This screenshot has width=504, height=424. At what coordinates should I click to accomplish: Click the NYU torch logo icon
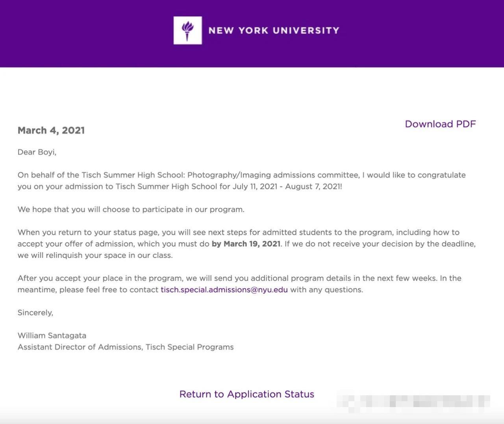tap(188, 30)
